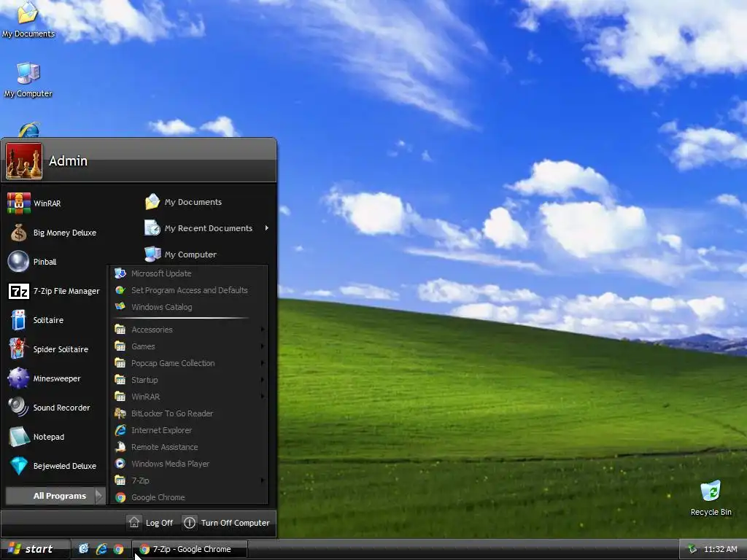Click the All Programs button

(55, 496)
